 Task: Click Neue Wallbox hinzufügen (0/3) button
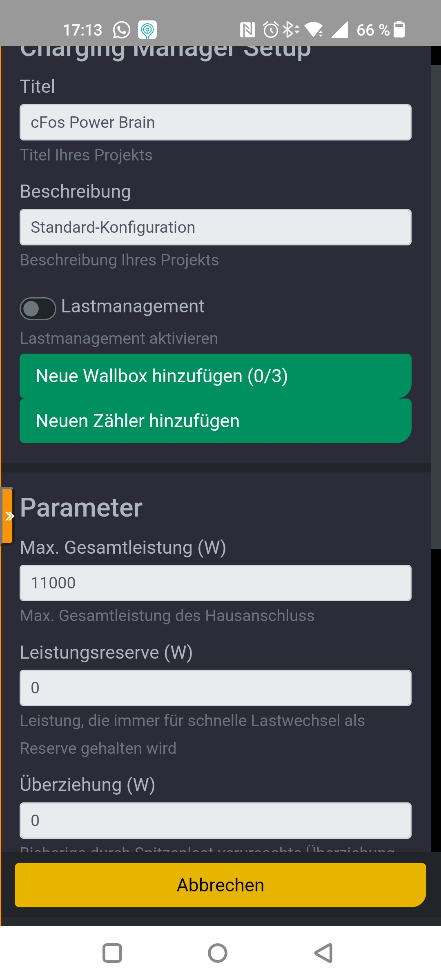point(216,376)
